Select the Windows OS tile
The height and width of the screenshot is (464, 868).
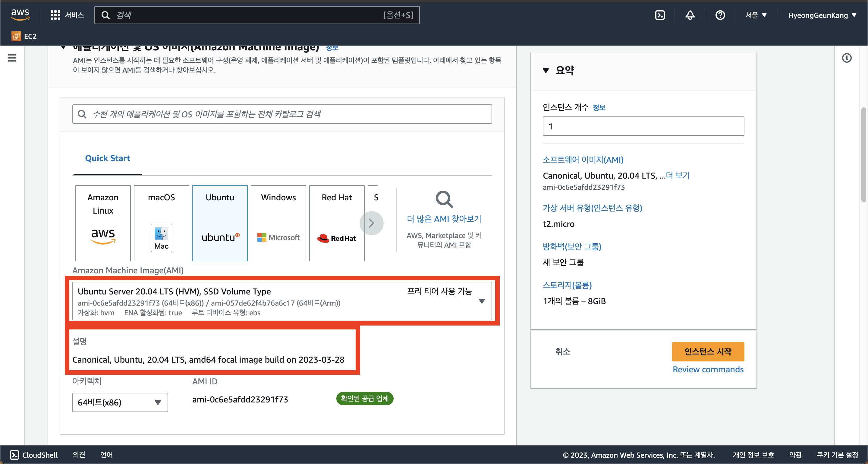click(x=278, y=223)
